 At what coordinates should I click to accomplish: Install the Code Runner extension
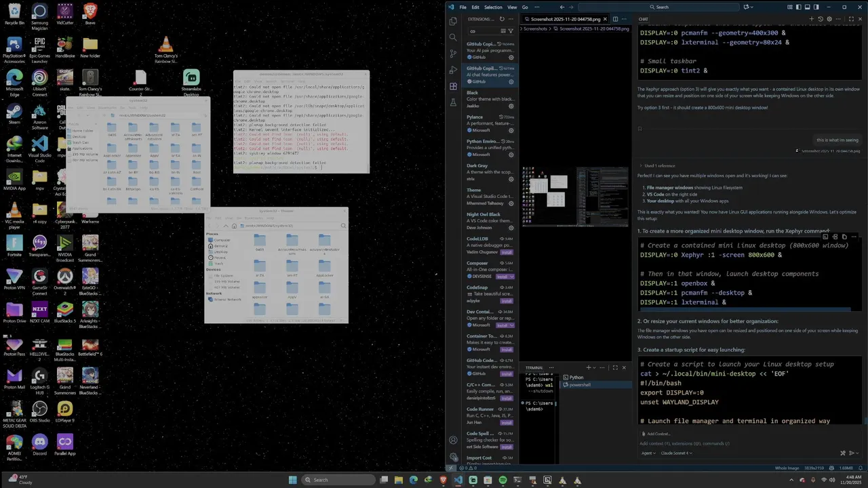506,422
